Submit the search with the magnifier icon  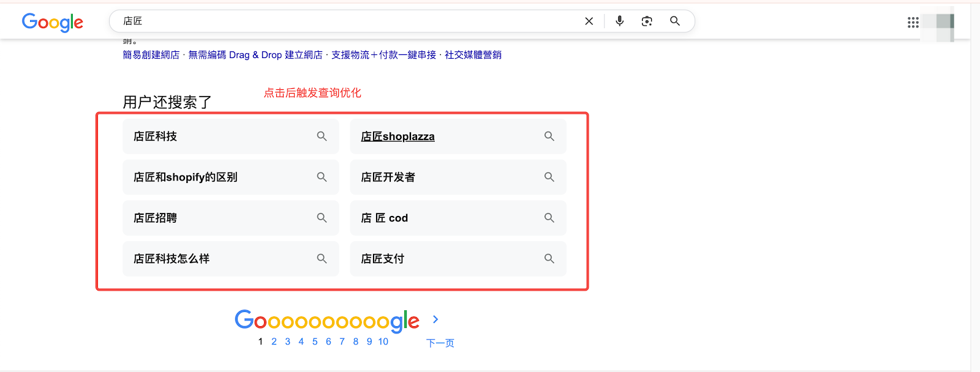[x=675, y=21]
